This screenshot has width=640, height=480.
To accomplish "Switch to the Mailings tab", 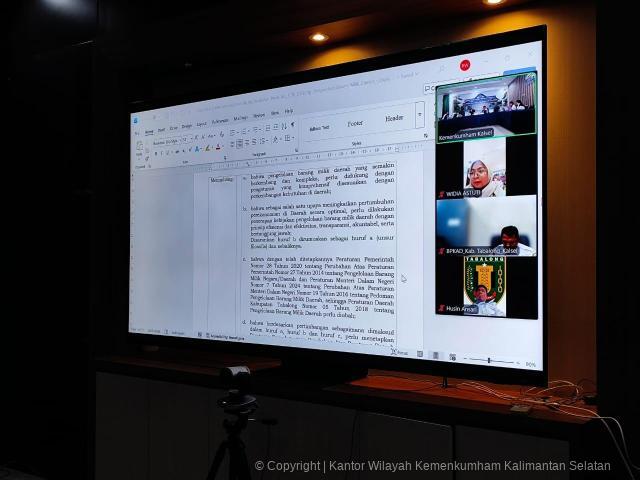I will pyautogui.click(x=241, y=119).
